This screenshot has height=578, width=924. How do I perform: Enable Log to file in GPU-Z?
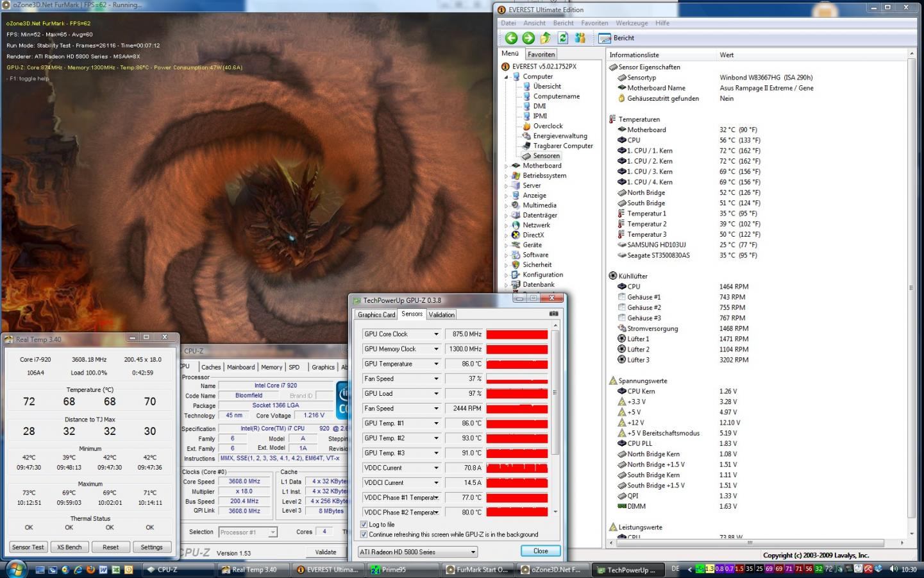tap(364, 525)
